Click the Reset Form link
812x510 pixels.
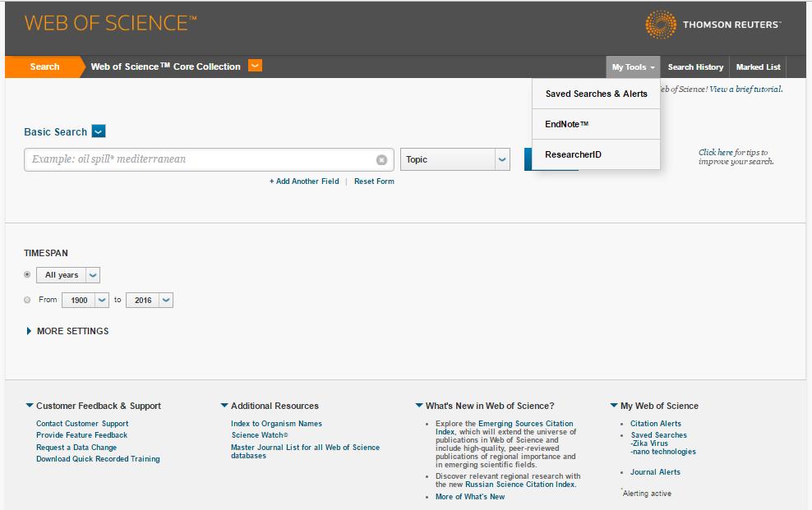374,181
